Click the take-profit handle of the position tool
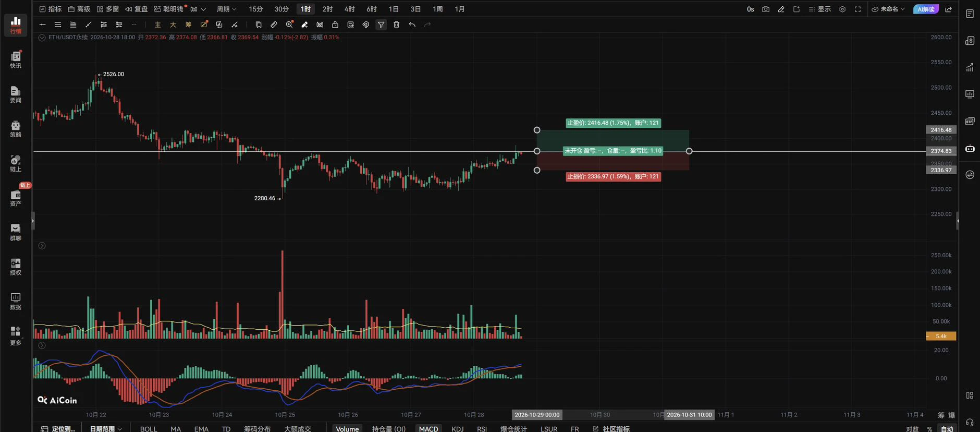980x432 pixels. [x=537, y=130]
